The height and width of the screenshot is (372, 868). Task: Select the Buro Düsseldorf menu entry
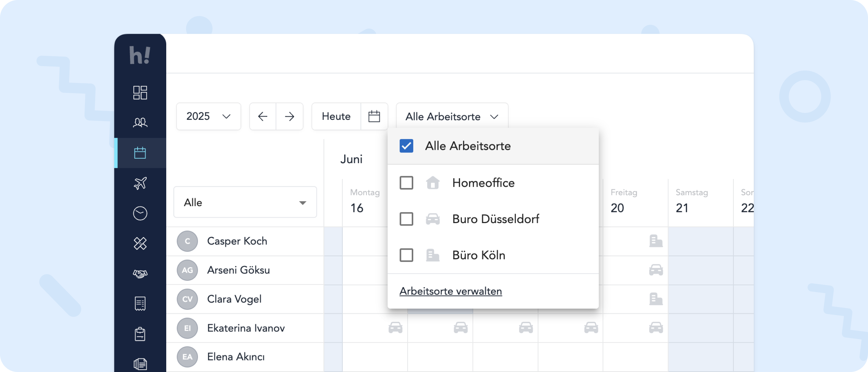point(495,219)
